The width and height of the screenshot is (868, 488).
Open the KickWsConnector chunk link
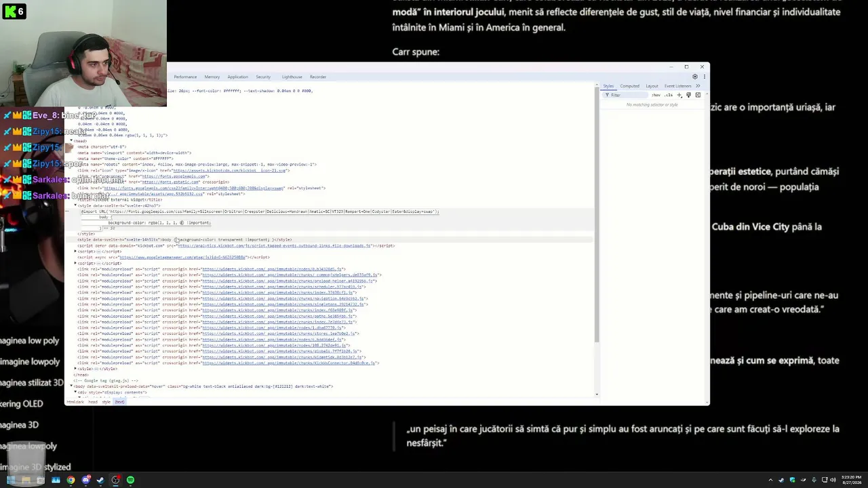pyautogui.click(x=289, y=363)
